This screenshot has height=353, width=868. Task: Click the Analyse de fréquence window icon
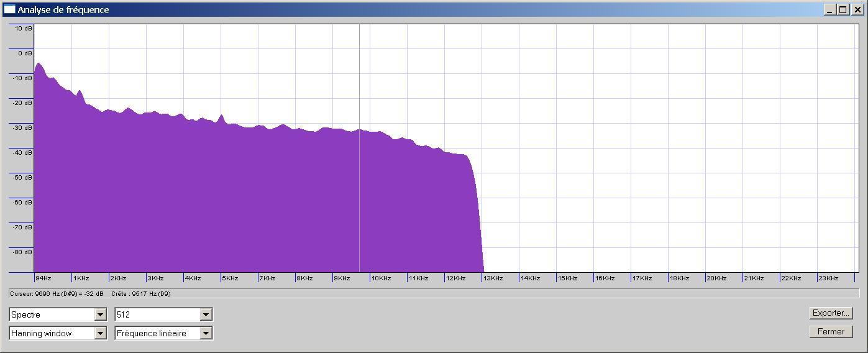tap(9, 9)
